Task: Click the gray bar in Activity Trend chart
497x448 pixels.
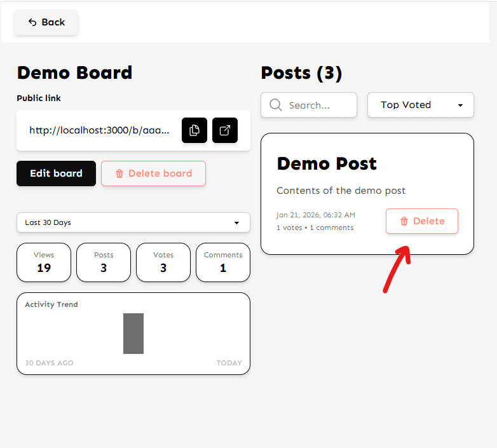Action: [133, 334]
